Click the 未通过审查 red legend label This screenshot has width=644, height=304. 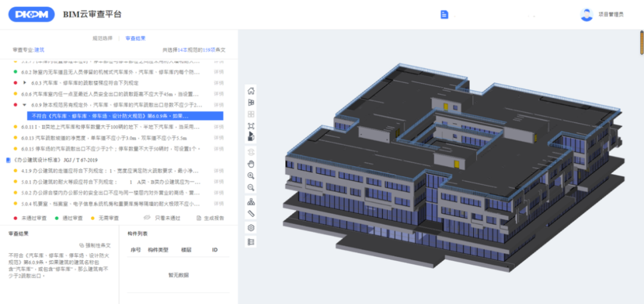33,218
